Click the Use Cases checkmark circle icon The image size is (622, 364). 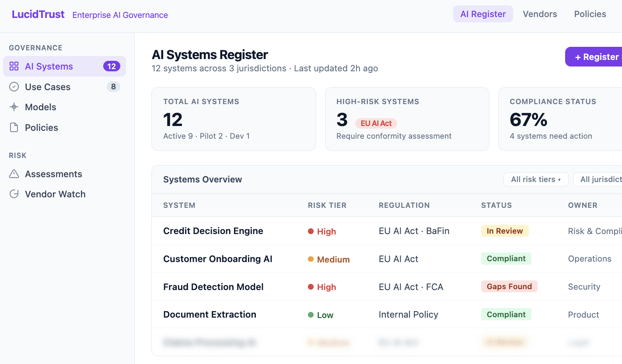[14, 87]
